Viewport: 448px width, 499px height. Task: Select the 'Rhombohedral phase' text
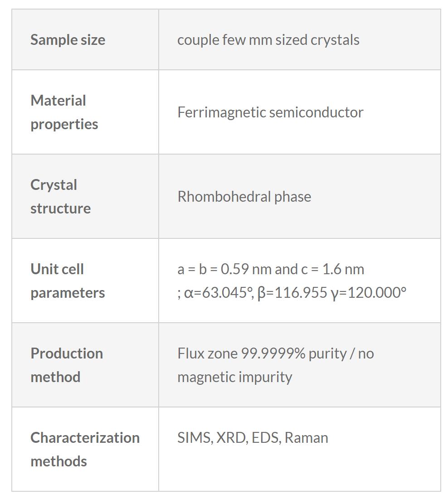click(244, 197)
